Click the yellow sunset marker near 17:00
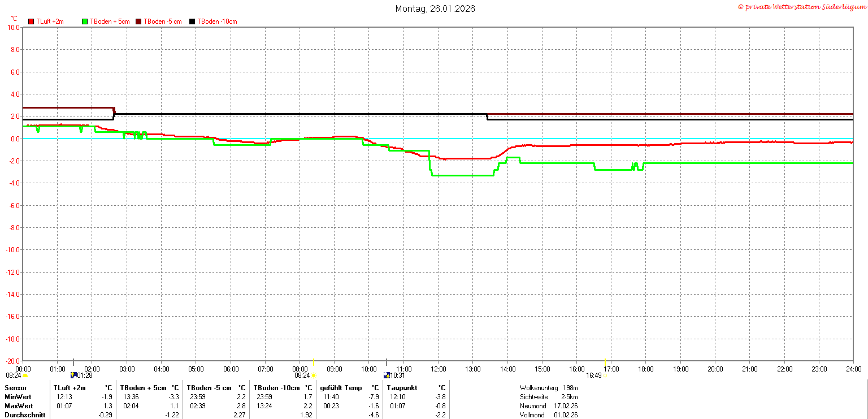Image resolution: width=868 pixels, height=419 pixels. [605, 362]
